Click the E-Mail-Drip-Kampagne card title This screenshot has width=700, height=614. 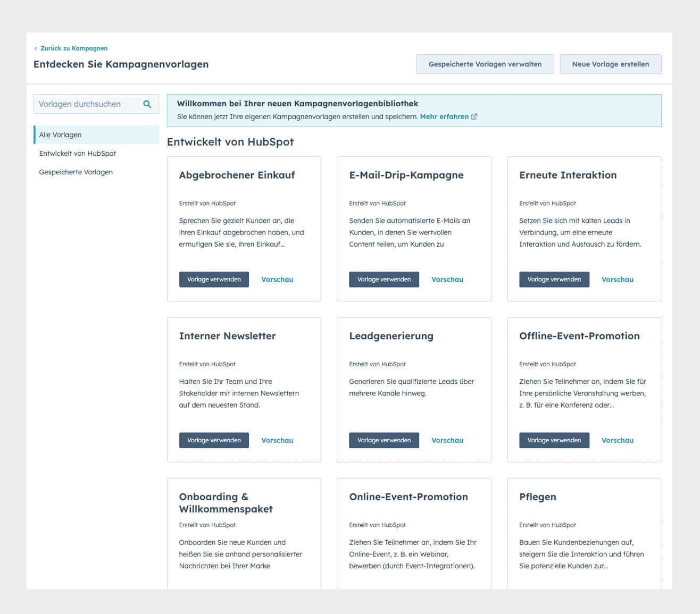406,175
